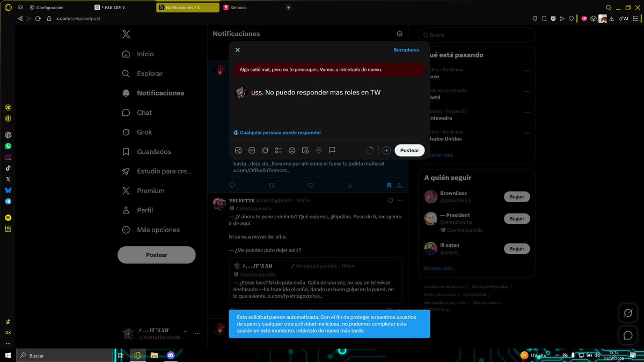
Task: Close the compose post dialog
Action: [238, 50]
